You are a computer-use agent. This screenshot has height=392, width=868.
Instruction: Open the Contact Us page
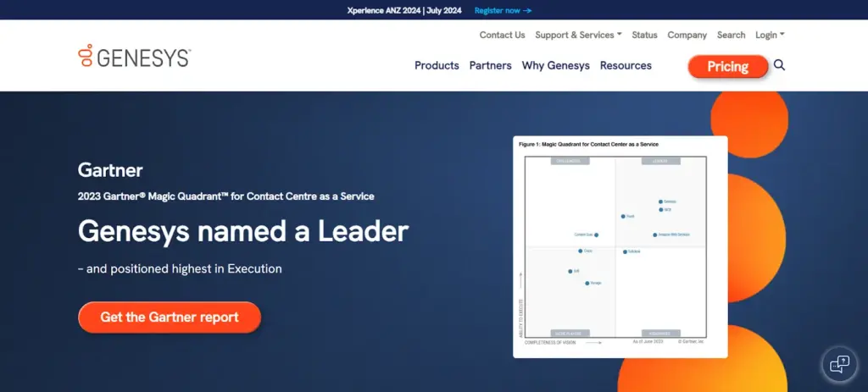[502, 35]
